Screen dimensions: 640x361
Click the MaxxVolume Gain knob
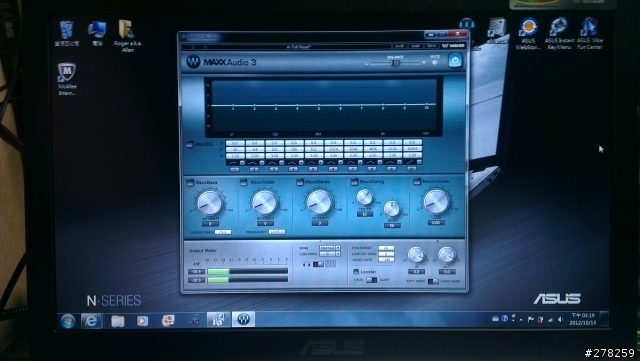click(436, 202)
